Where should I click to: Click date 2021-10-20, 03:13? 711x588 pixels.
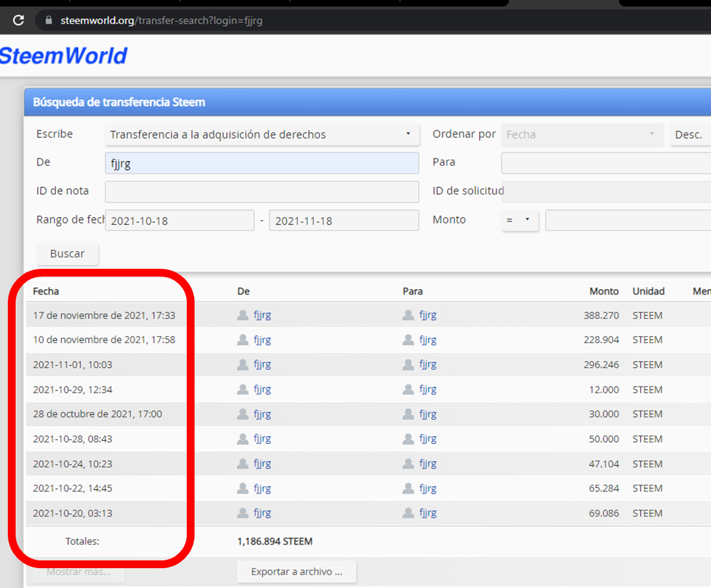[73, 513]
